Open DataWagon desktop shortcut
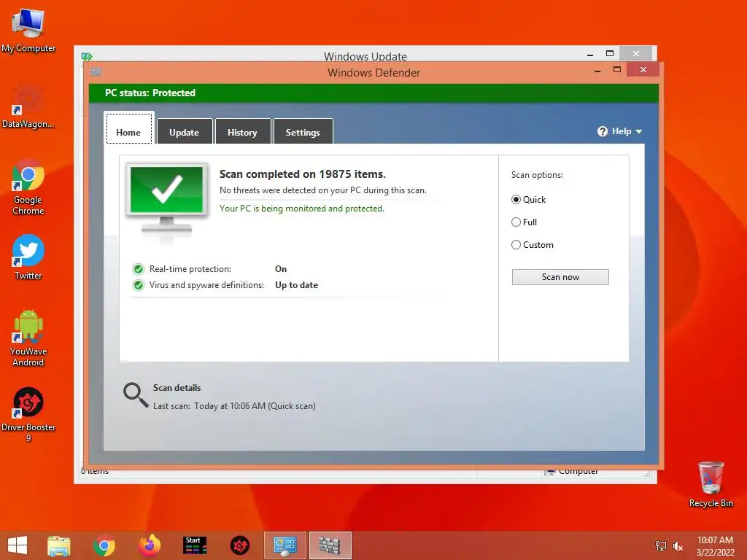The width and height of the screenshot is (747, 560). pyautogui.click(x=28, y=106)
